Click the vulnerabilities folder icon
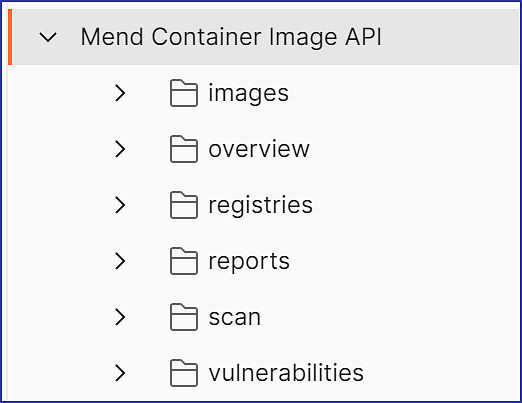The width and height of the screenshot is (522, 403). pyautogui.click(x=184, y=373)
